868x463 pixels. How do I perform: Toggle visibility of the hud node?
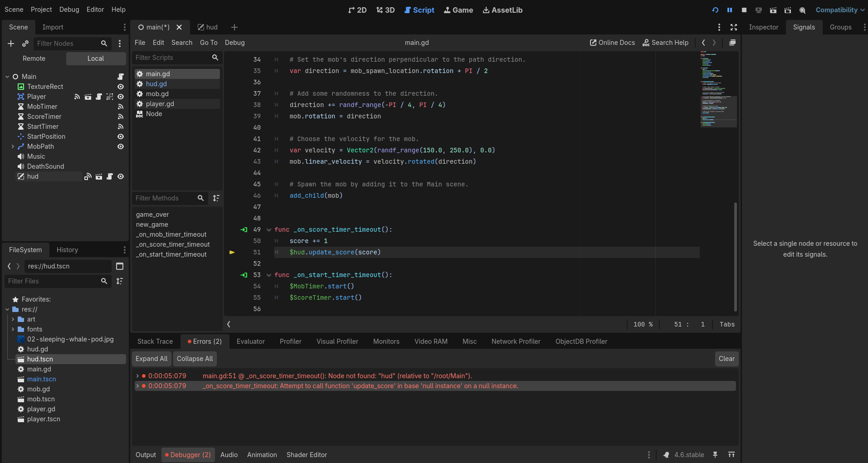(x=121, y=176)
